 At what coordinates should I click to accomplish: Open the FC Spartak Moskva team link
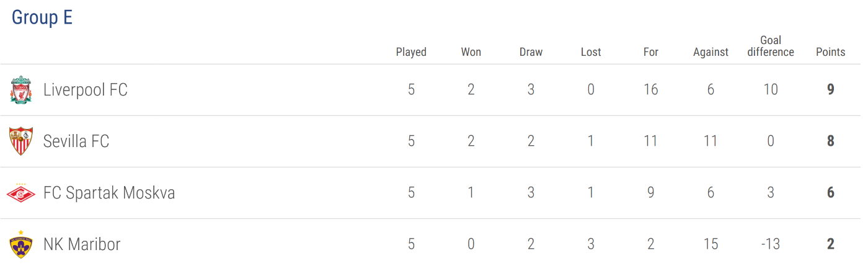pos(109,193)
